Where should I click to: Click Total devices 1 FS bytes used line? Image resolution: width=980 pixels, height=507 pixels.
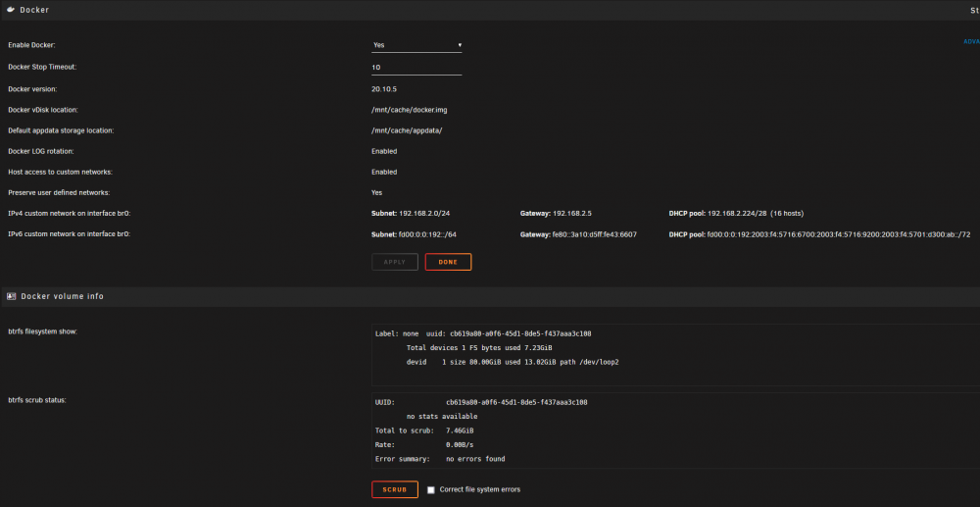[x=479, y=347]
